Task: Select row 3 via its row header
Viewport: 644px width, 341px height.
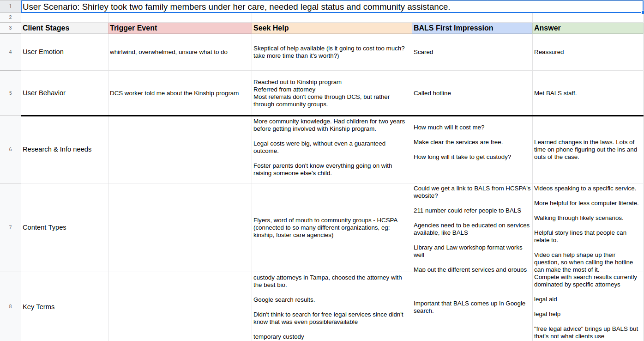Action: tap(10, 28)
